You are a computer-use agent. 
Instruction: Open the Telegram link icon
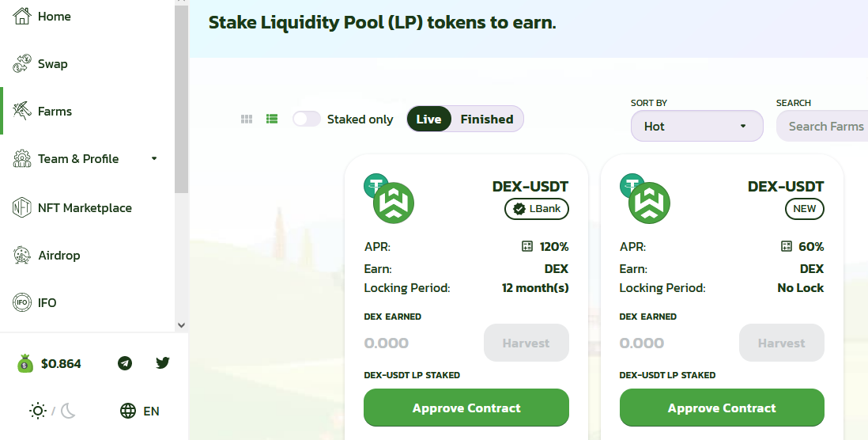[x=125, y=363]
